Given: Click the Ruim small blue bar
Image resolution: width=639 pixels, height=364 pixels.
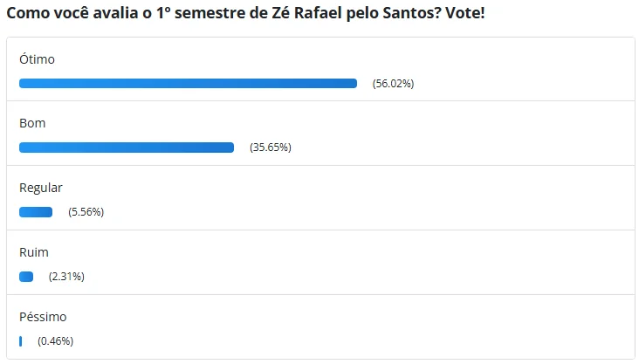Looking at the screenshot, I should tap(26, 277).
